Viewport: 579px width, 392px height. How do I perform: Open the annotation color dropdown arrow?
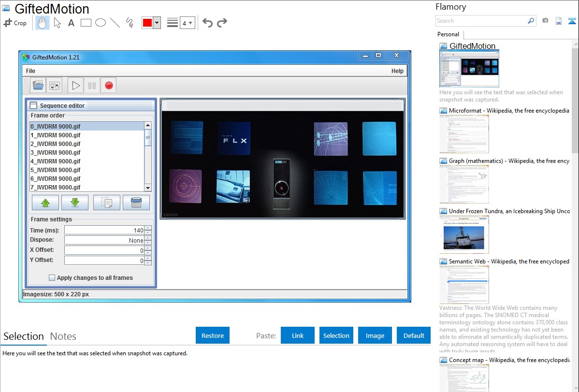point(157,23)
